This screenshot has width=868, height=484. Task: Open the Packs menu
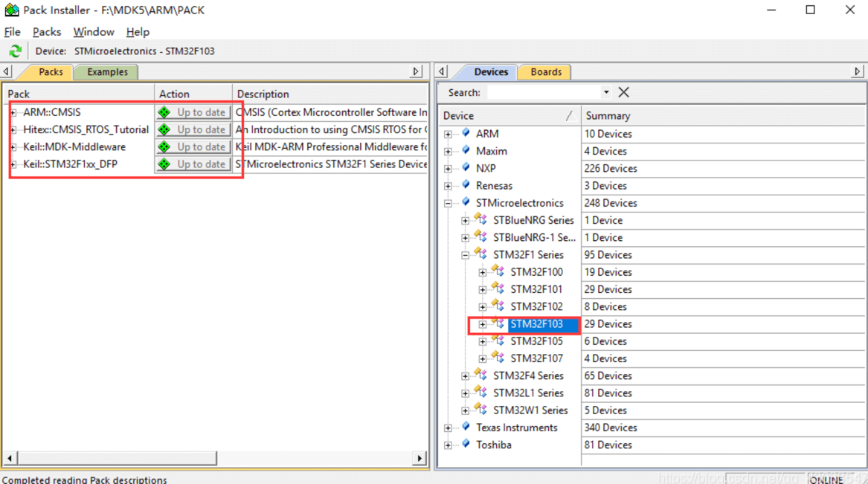tap(46, 32)
